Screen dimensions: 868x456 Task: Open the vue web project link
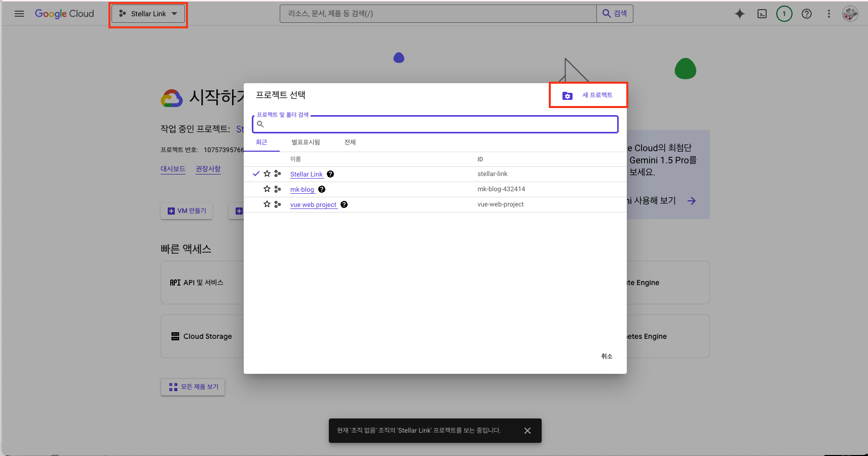coord(314,204)
